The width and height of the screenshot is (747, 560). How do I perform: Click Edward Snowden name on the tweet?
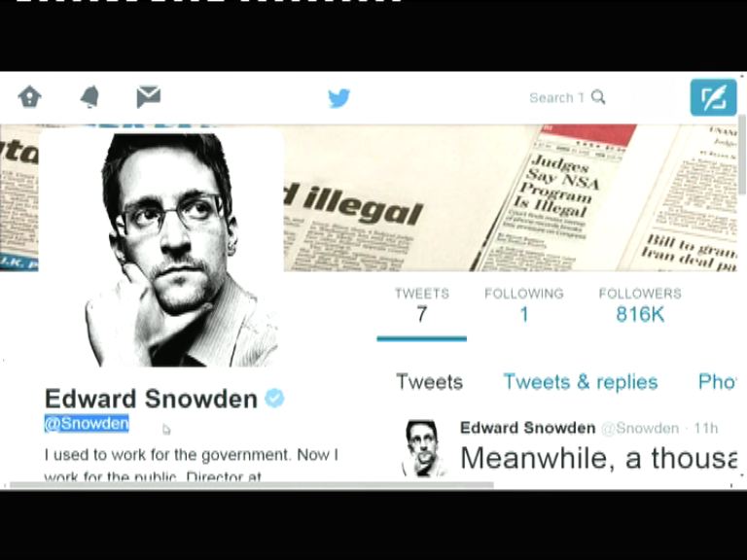pyautogui.click(x=527, y=428)
